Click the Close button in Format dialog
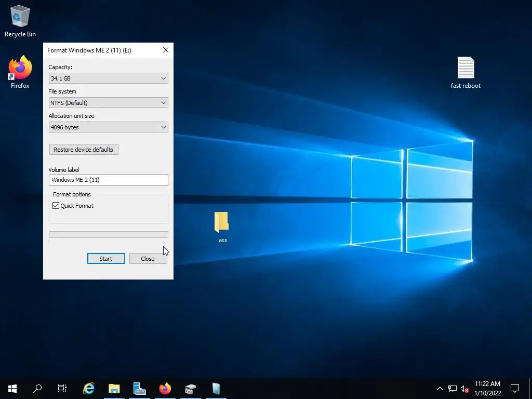 [x=148, y=259]
